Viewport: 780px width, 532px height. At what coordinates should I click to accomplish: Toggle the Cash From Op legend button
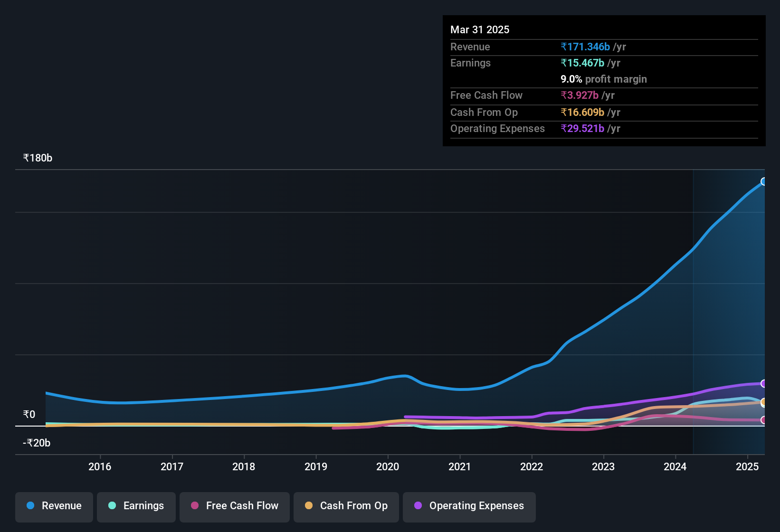[x=346, y=507]
